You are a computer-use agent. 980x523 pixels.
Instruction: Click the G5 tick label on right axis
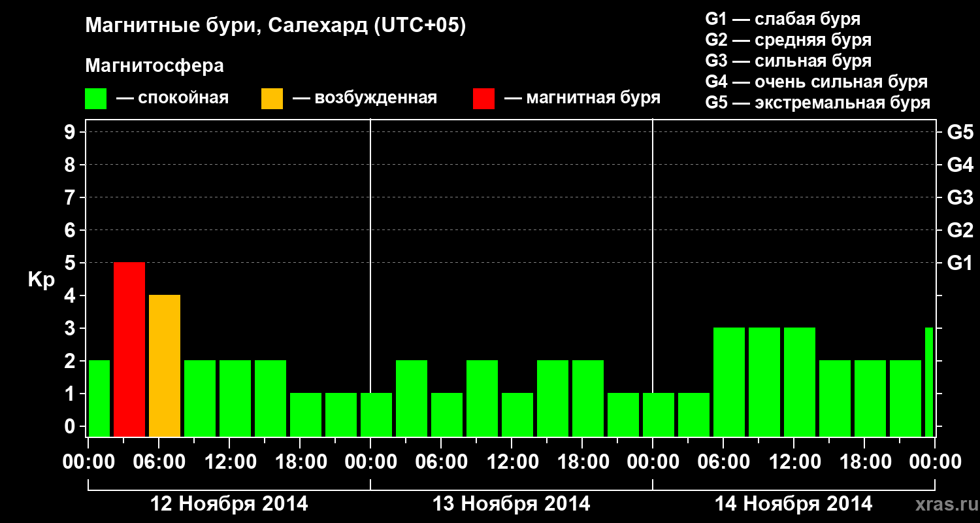coord(960,132)
